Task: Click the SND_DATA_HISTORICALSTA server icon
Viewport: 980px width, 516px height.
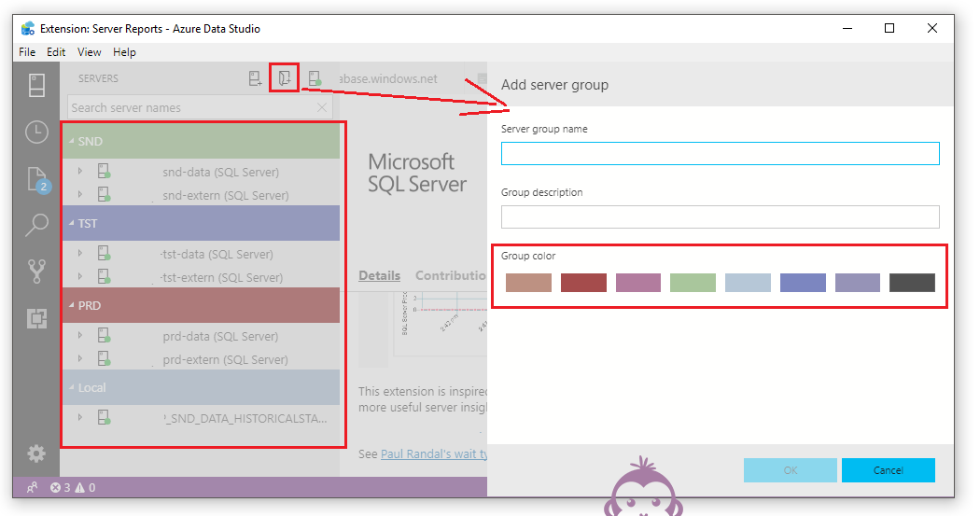Action: (x=104, y=417)
